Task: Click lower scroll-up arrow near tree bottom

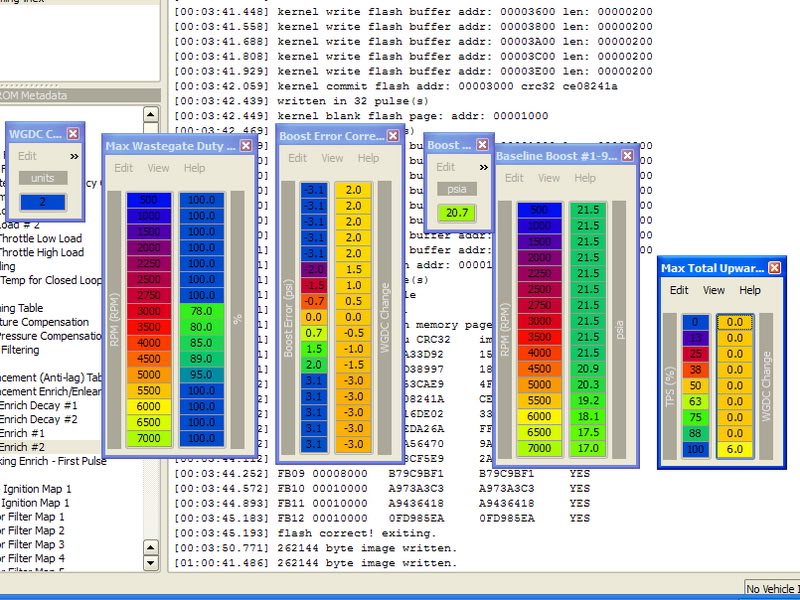Action: point(151,548)
